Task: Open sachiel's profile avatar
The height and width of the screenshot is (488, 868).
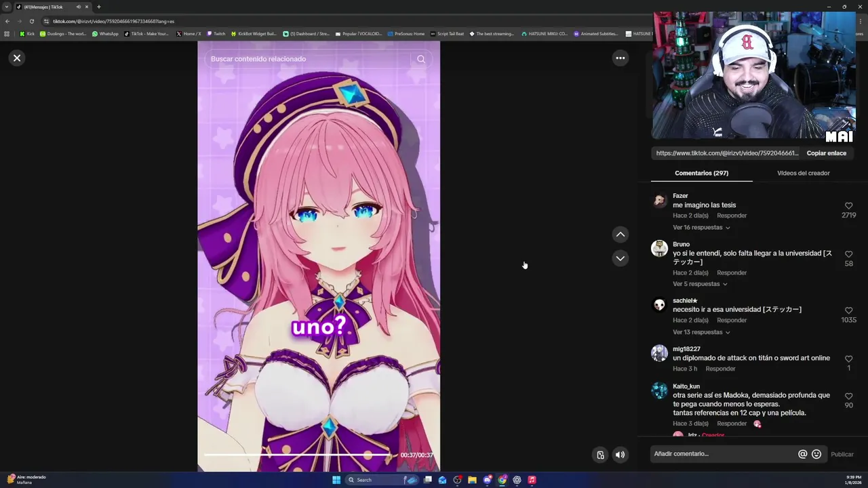Action: tap(659, 305)
